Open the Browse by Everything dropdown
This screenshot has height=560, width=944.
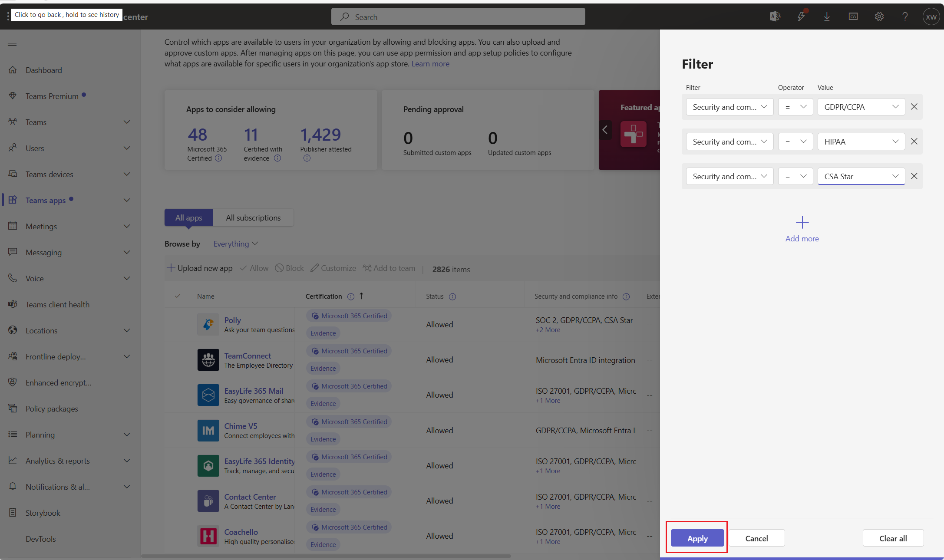tap(235, 244)
